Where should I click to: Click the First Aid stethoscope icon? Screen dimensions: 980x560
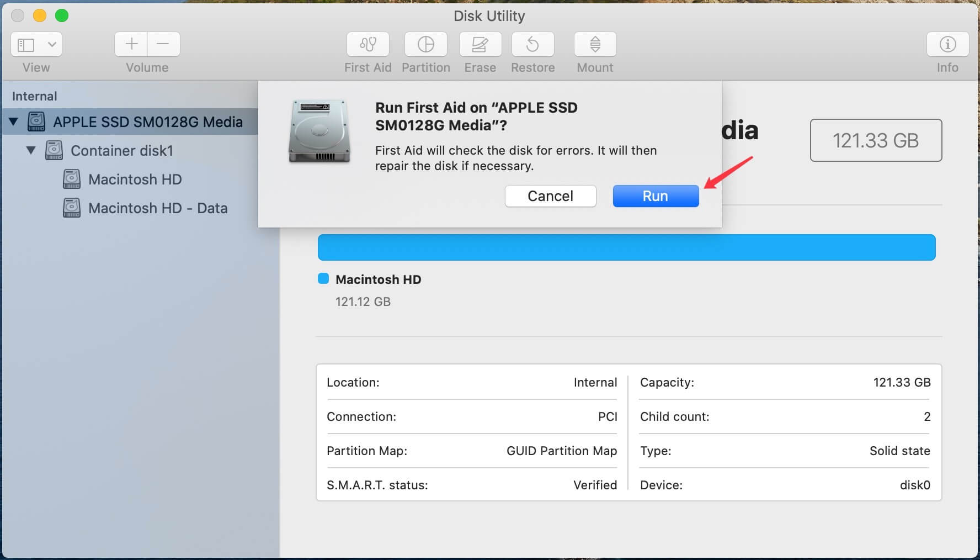coord(367,44)
